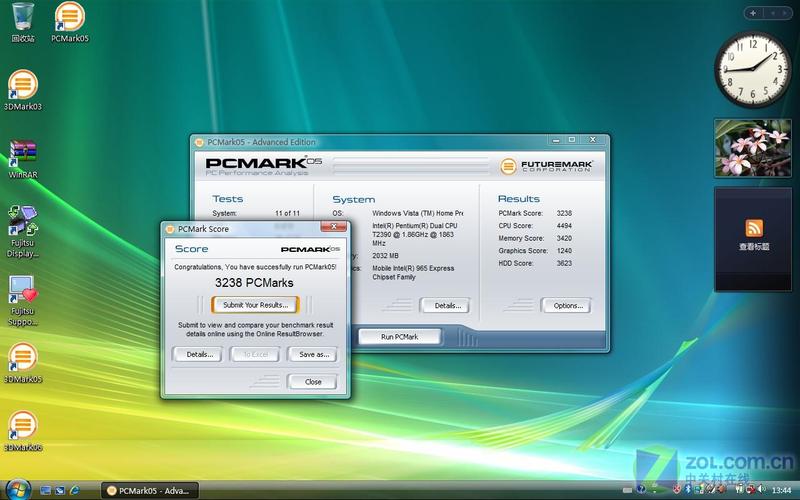Click the taskbar clock showing 13:44
Viewport: 800px width, 500px height.
point(782,490)
